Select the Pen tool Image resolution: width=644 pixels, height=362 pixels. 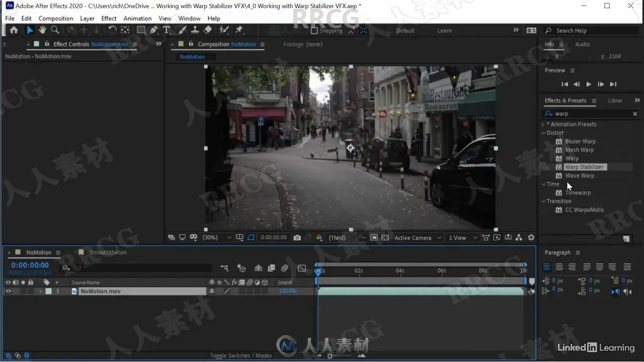(x=154, y=30)
